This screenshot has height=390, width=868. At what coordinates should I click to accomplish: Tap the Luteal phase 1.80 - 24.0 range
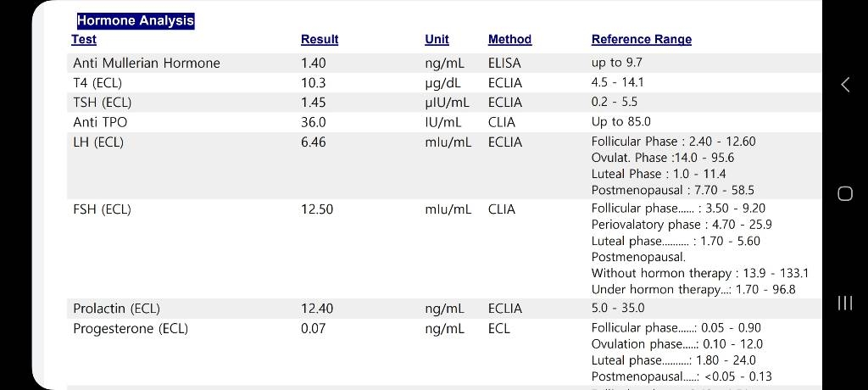click(674, 360)
